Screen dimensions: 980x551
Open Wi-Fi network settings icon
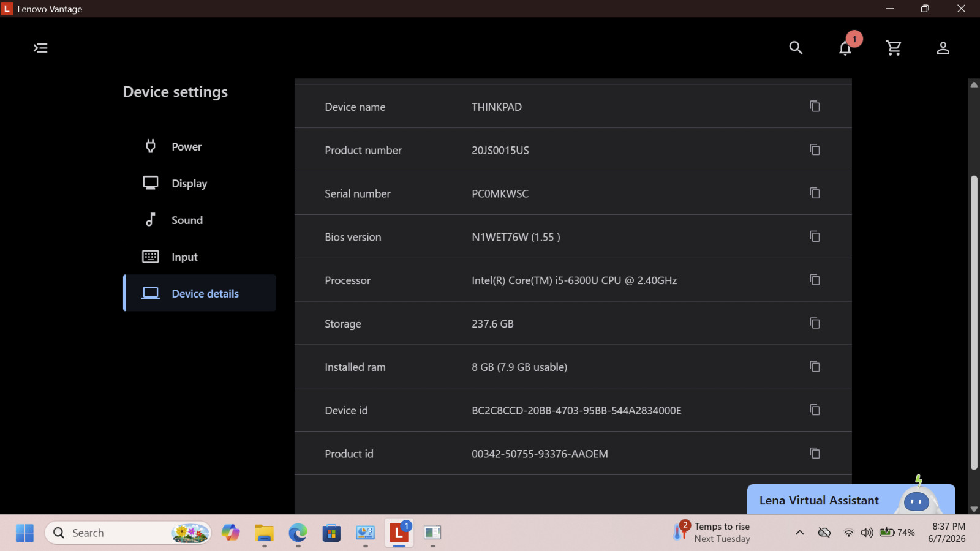pyautogui.click(x=848, y=533)
